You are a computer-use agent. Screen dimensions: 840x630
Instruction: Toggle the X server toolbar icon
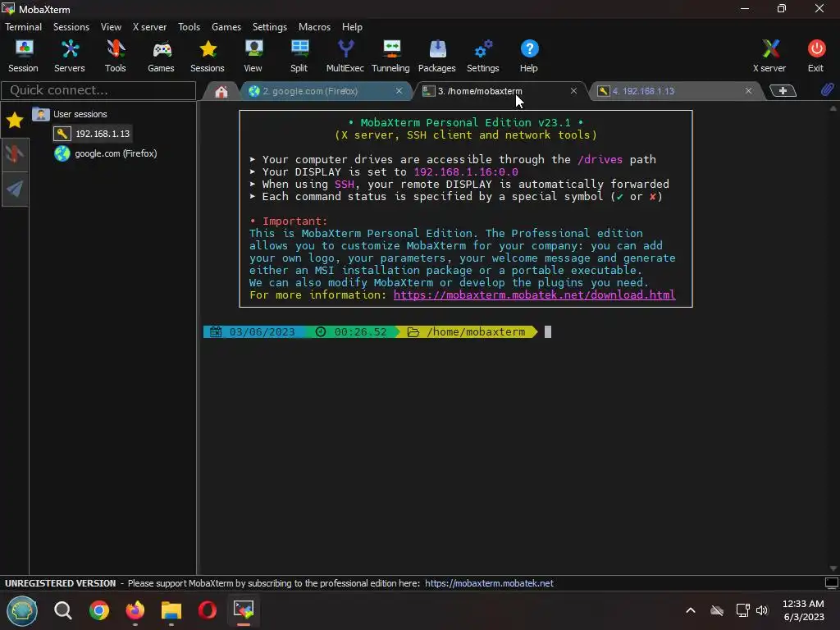(769, 56)
